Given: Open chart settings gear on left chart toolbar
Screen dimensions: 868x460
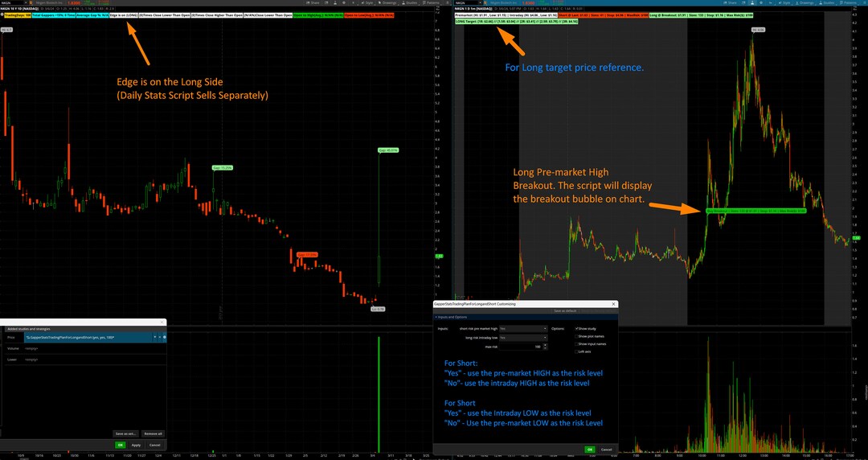Looking at the screenshot, I should 344,2.
